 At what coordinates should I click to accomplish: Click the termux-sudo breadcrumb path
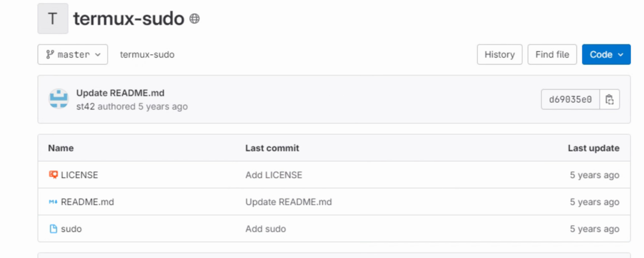pos(147,55)
